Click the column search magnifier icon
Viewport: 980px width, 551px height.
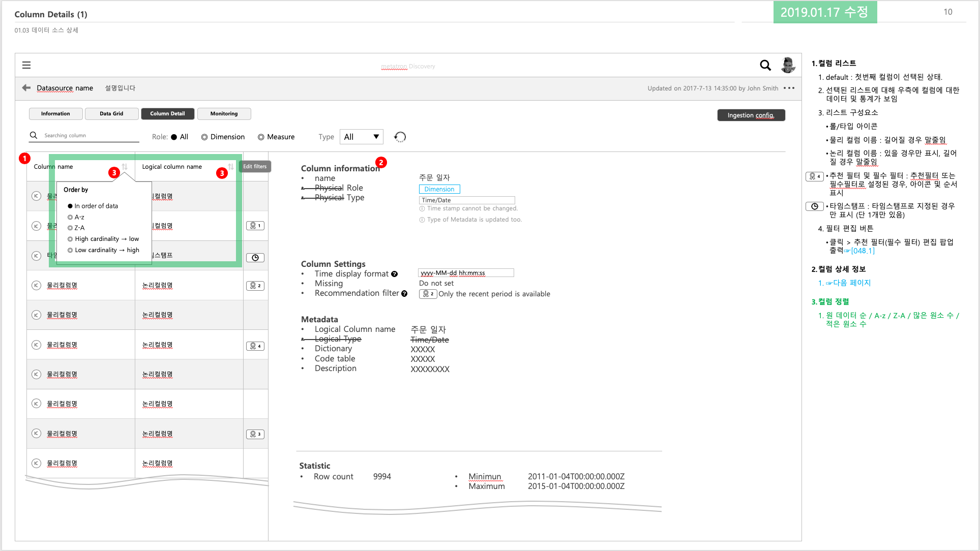tap(34, 135)
